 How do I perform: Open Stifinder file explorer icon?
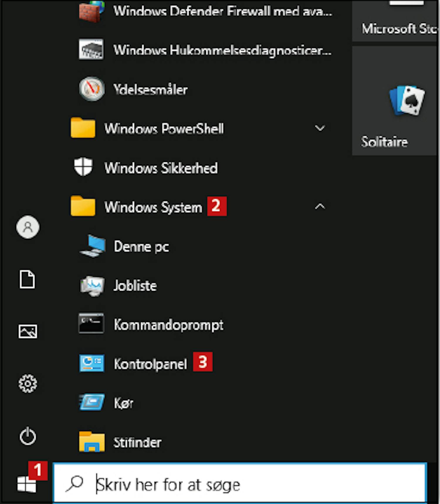pos(92,442)
